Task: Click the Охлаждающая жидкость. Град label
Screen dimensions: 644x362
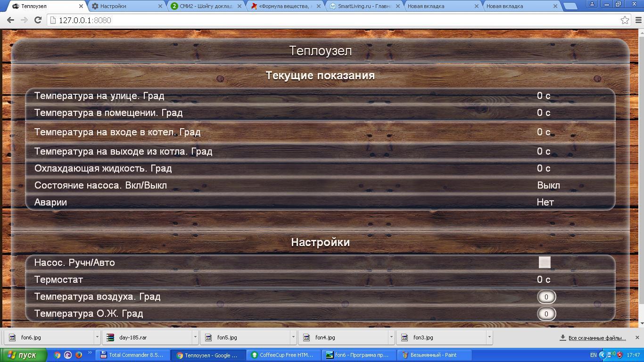Action: (103, 168)
